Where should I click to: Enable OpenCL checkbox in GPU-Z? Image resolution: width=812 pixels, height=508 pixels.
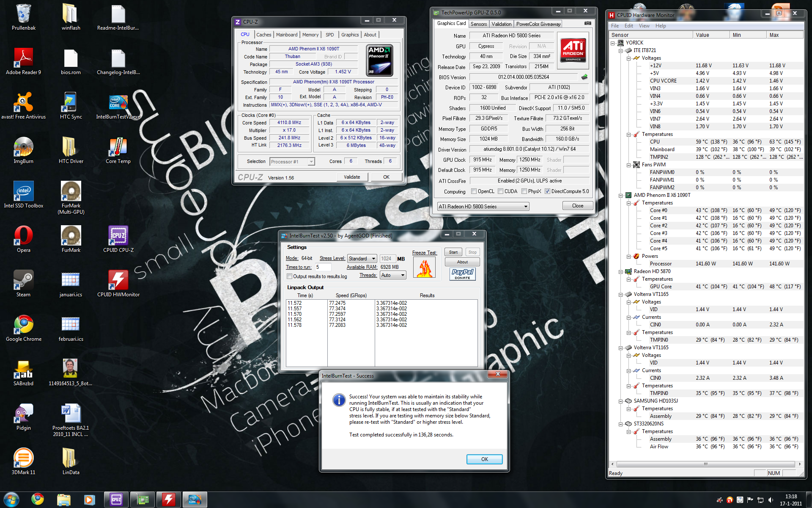coord(474,191)
